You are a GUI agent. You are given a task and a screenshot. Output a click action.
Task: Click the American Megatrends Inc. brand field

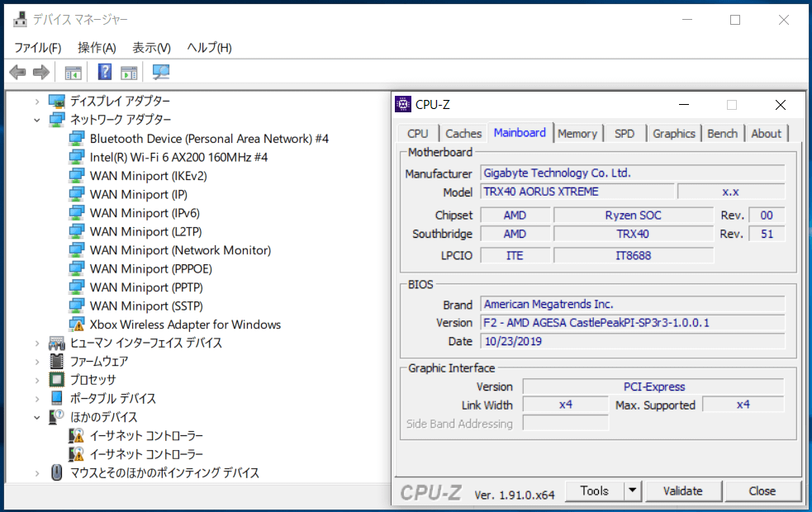point(633,304)
